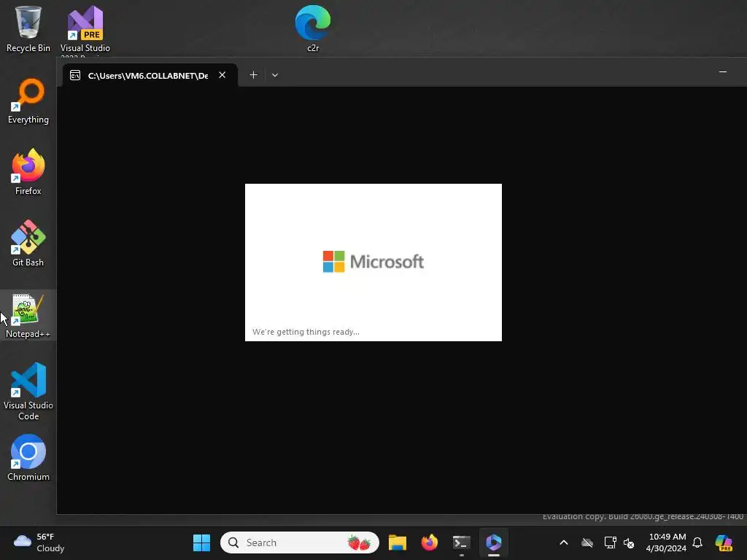Screen dimensions: 747x560
Task: Open Chromium desktop shortcut
Action: tap(28, 457)
